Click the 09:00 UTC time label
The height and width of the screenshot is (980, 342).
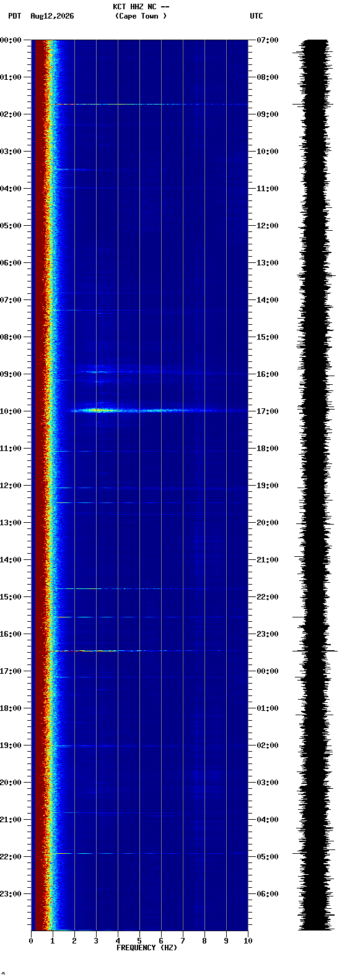click(268, 114)
